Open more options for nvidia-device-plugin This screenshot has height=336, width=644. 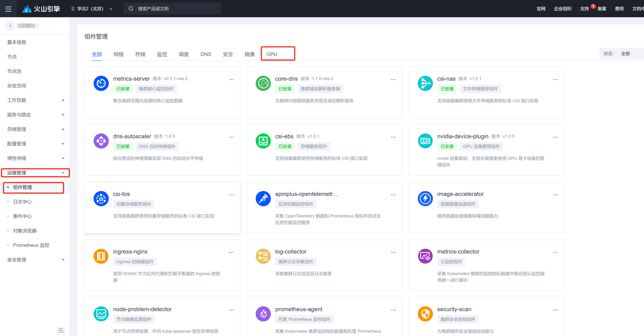point(555,137)
